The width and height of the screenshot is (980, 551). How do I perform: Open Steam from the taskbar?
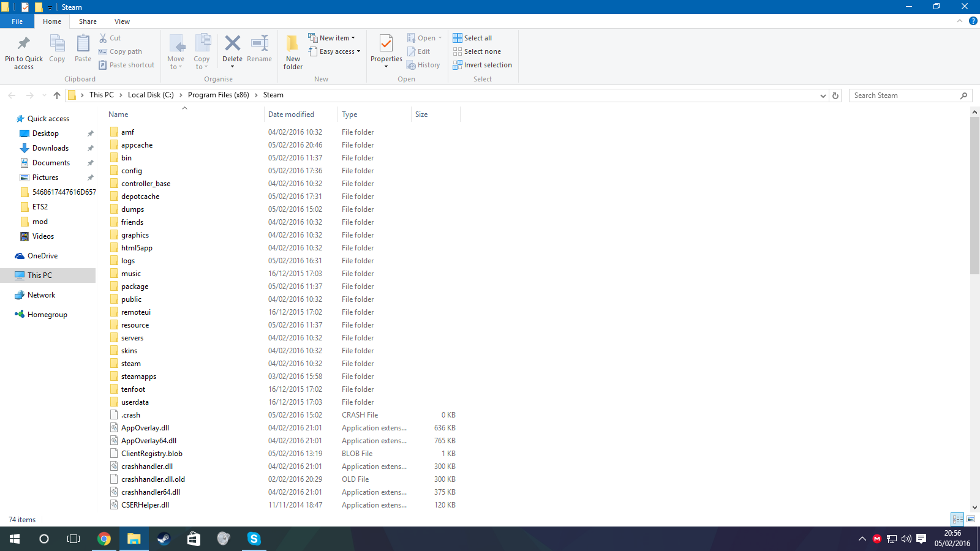[164, 539]
